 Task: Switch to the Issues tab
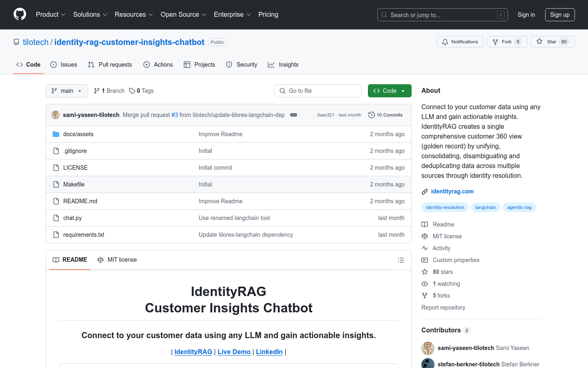pyautogui.click(x=64, y=65)
